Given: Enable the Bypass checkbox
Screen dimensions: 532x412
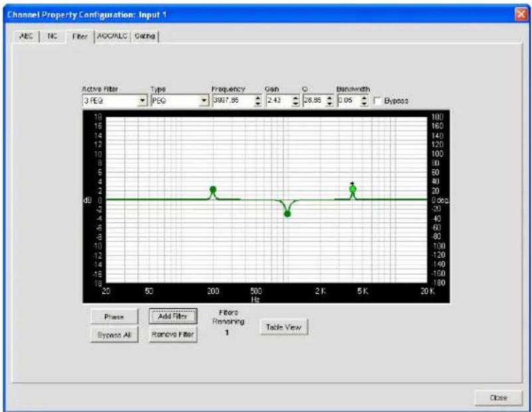Looking at the screenshot, I should click(377, 101).
